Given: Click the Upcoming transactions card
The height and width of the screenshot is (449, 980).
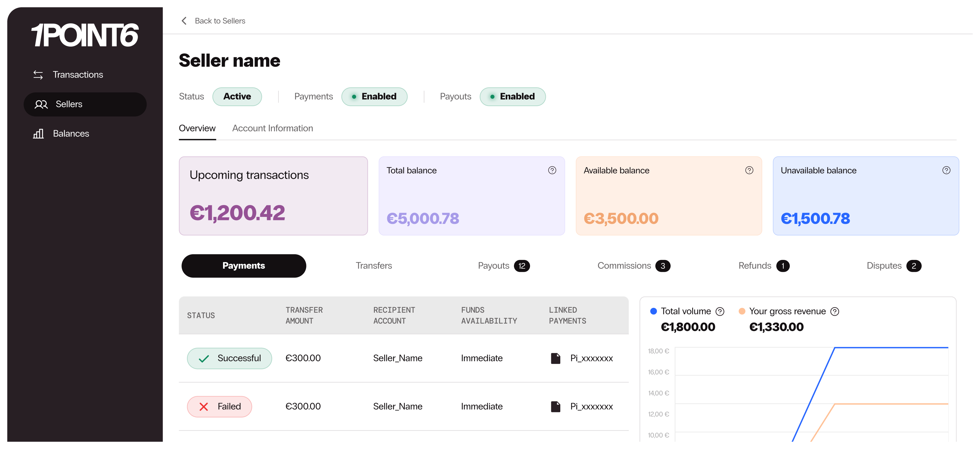Looking at the screenshot, I should [273, 196].
